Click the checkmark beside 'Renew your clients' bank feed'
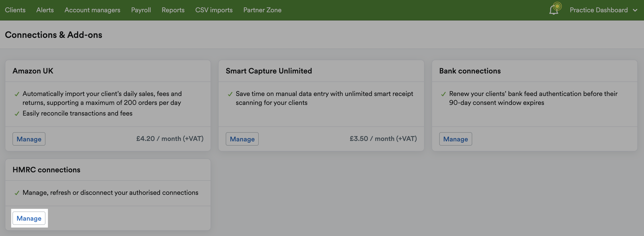This screenshot has height=236, width=644. (x=443, y=94)
